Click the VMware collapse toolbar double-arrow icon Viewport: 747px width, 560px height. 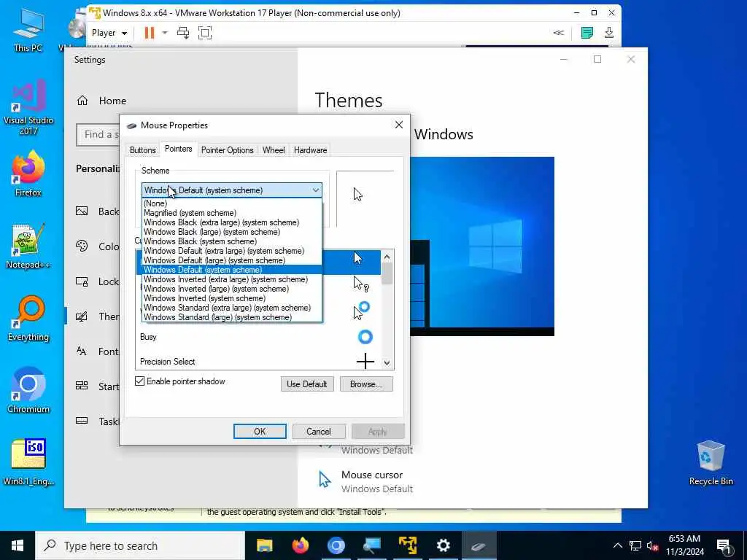pyautogui.click(x=558, y=32)
